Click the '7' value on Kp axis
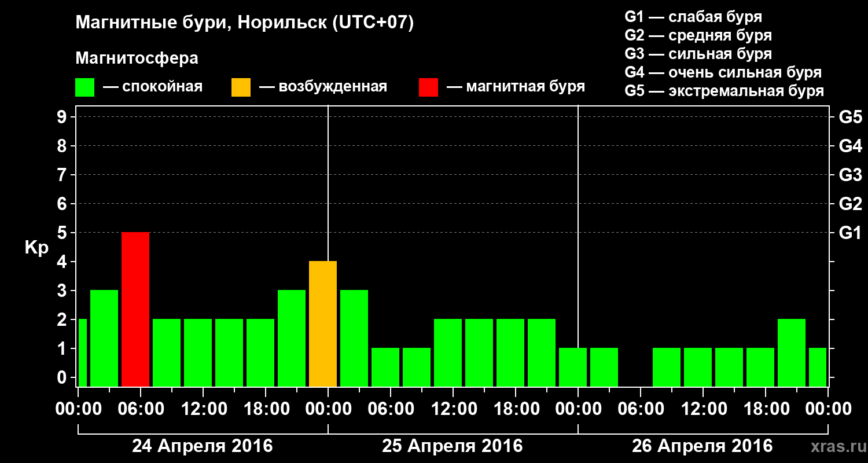The height and width of the screenshot is (463, 868). pos(63,175)
